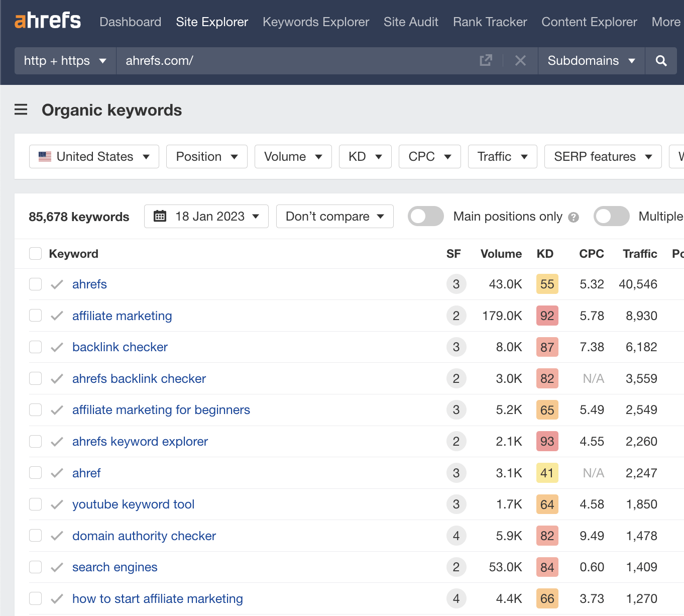Click the Ahrefs logo
Screen dimensions: 684x616
48,21
